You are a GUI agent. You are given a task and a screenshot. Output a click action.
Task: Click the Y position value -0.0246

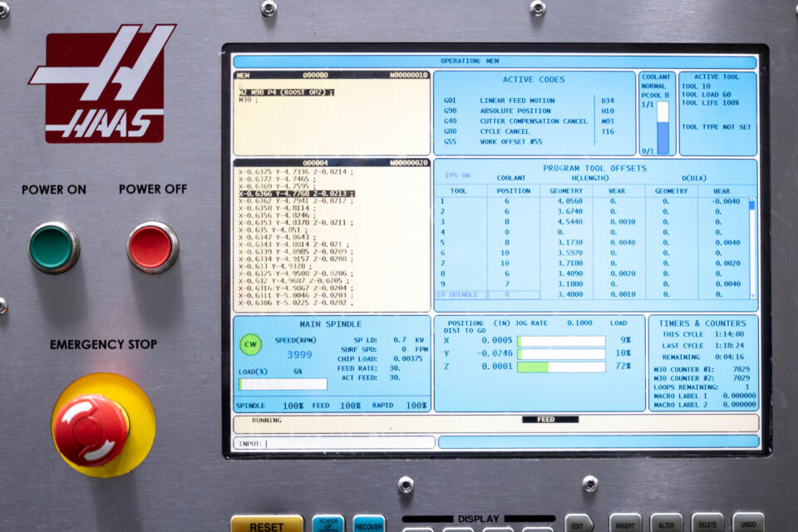(494, 353)
